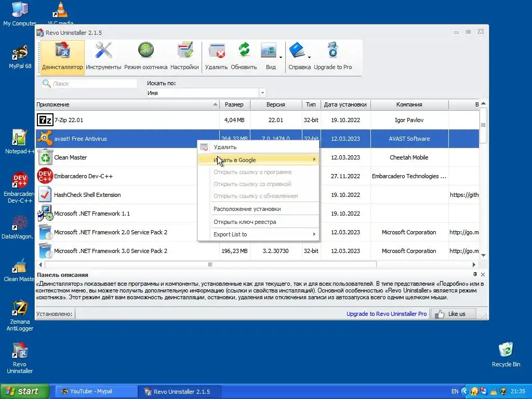Activate Режим охотника mode icon
Image resolution: width=532 pixels, height=399 pixels.
pyautogui.click(x=145, y=57)
